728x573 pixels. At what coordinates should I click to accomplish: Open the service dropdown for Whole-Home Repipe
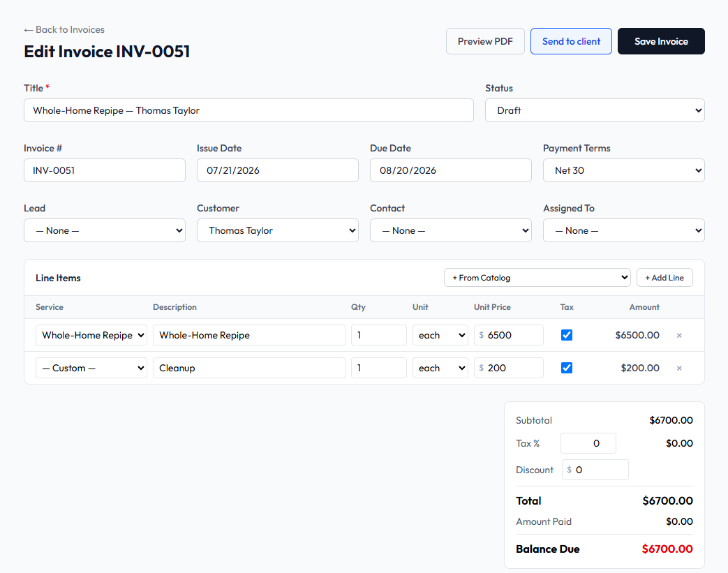click(91, 335)
